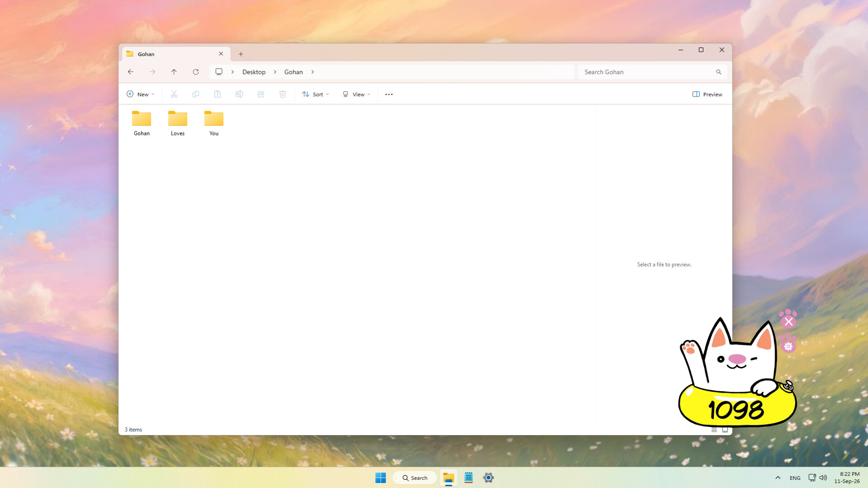The width and height of the screenshot is (868, 488).
Task: Select the You folder
Action: (x=214, y=123)
